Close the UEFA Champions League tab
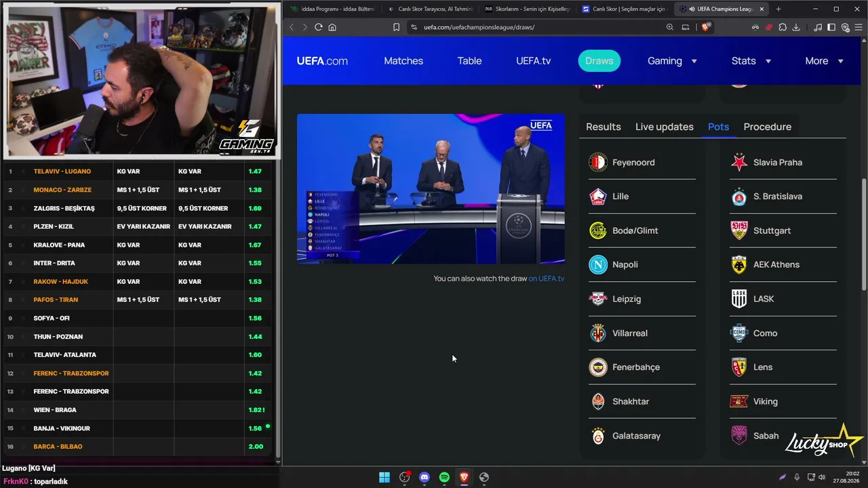 [762, 9]
